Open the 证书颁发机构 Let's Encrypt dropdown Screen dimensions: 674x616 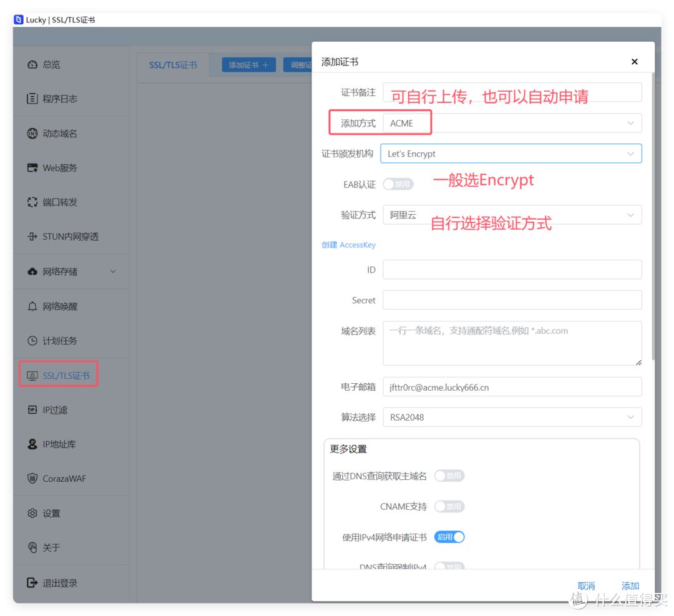click(510, 154)
